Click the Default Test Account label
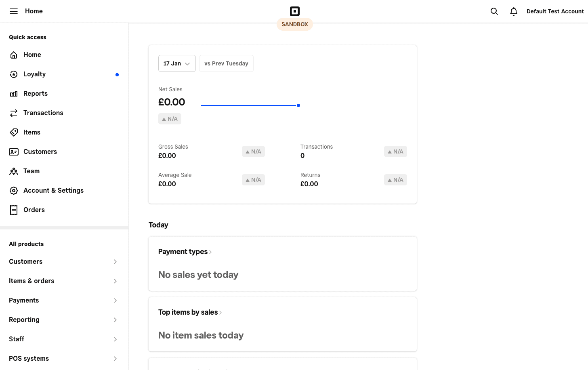 [x=555, y=11]
